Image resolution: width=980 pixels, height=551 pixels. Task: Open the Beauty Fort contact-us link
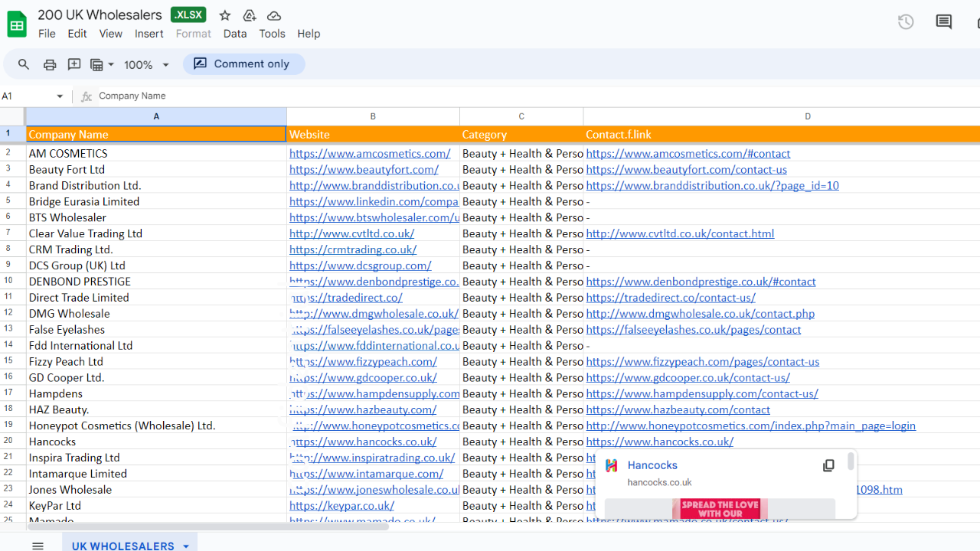click(687, 170)
